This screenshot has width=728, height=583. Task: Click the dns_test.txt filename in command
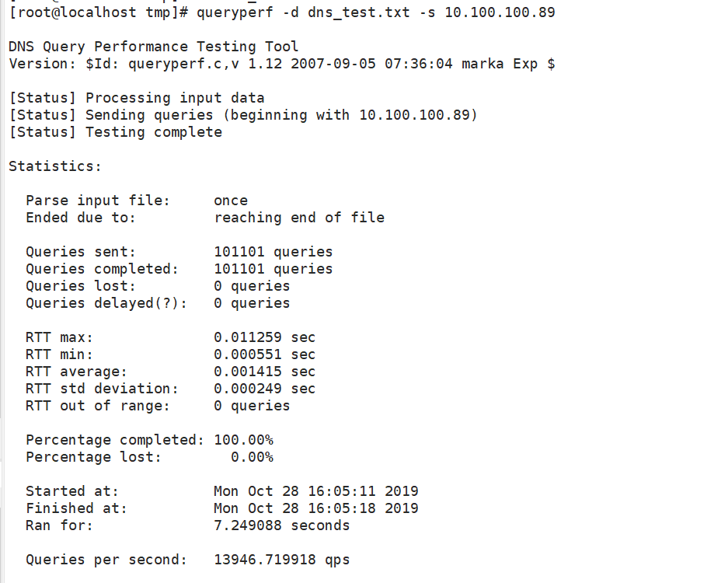click(x=367, y=12)
